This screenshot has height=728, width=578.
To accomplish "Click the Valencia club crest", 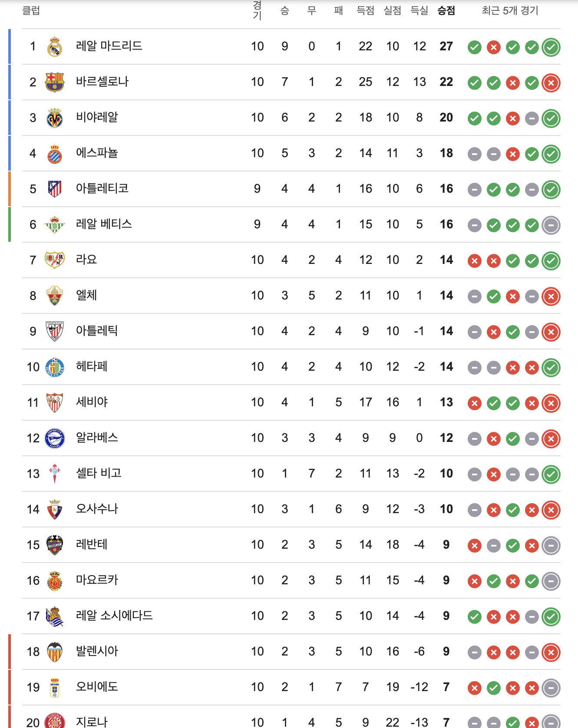I will pyautogui.click(x=55, y=652).
